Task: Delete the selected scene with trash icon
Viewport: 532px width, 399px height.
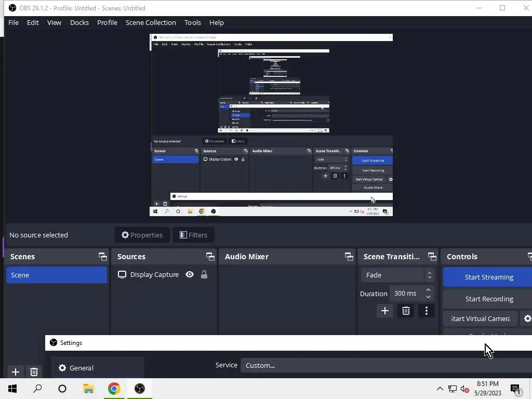Action: pyautogui.click(x=34, y=372)
